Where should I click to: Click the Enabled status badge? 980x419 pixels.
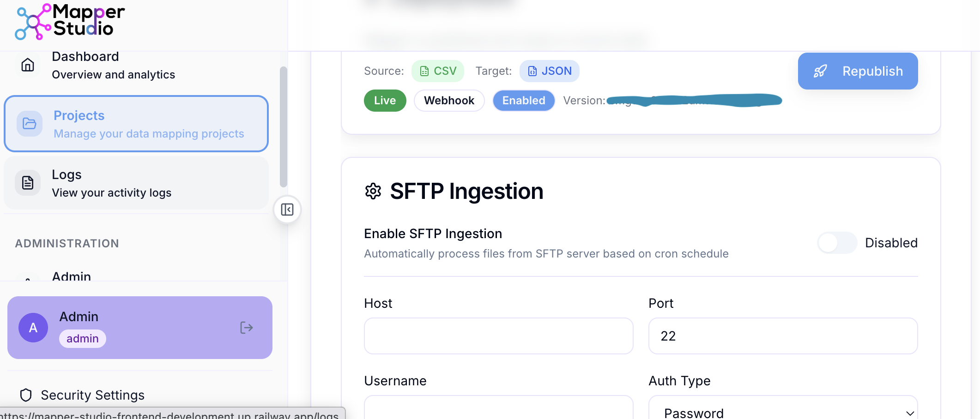(x=524, y=100)
